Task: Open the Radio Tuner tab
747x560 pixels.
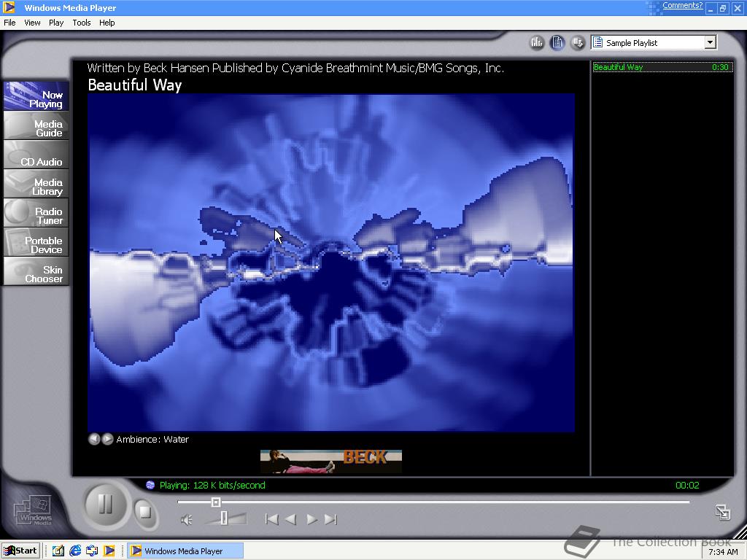Action: 36,214
